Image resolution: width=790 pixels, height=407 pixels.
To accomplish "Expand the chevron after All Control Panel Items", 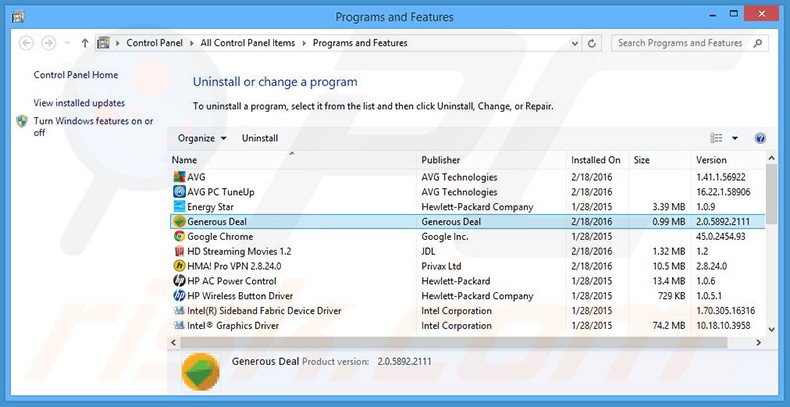I will tap(304, 43).
